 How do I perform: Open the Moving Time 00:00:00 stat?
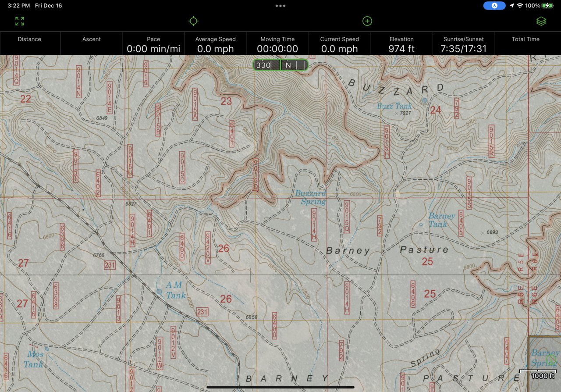pyautogui.click(x=277, y=43)
